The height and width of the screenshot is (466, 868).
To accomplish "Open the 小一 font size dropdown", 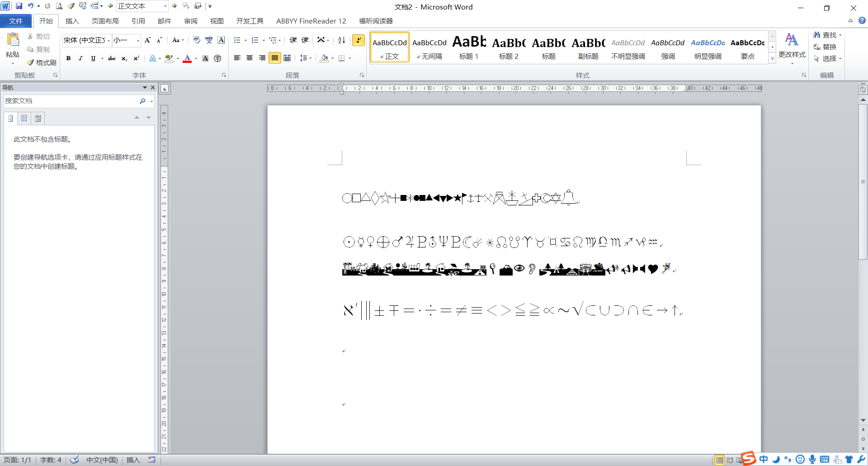I will coord(138,41).
